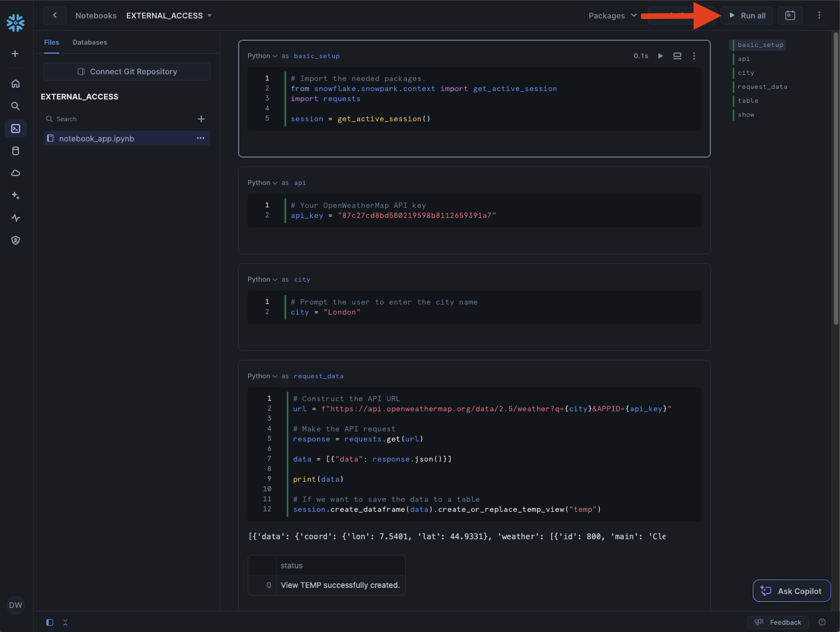Open the AI sparkle icon in sidebar
The width and height of the screenshot is (840, 632).
(x=16, y=196)
